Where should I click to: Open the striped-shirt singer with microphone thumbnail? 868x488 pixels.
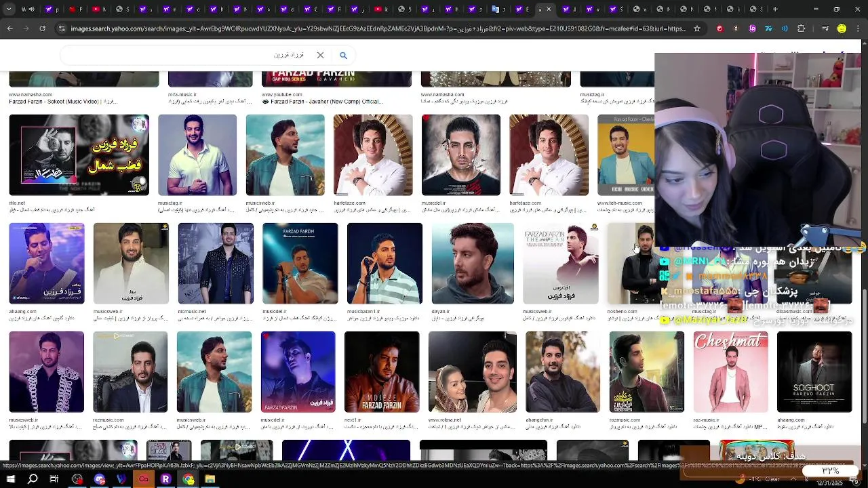384,264
